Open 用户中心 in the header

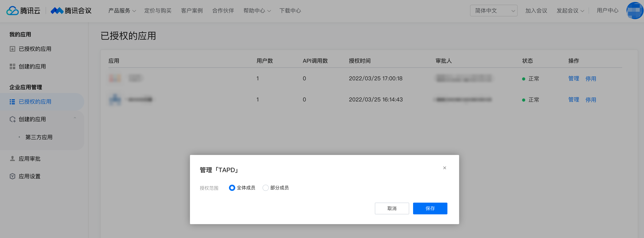tap(608, 11)
